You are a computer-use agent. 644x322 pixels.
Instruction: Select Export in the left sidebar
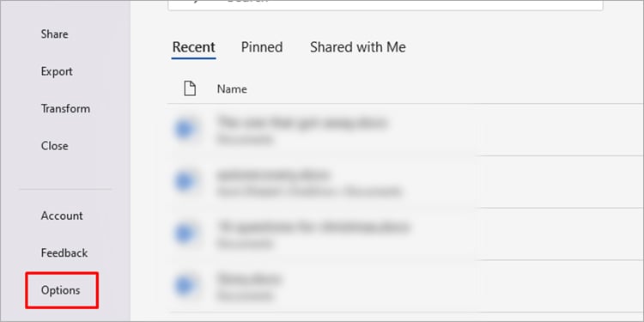(57, 71)
